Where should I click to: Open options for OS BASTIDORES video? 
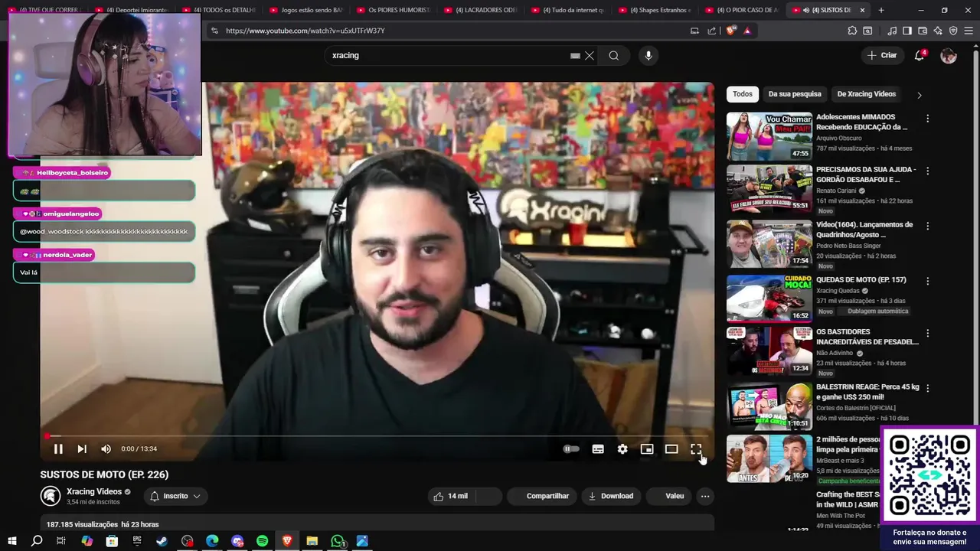927,334
